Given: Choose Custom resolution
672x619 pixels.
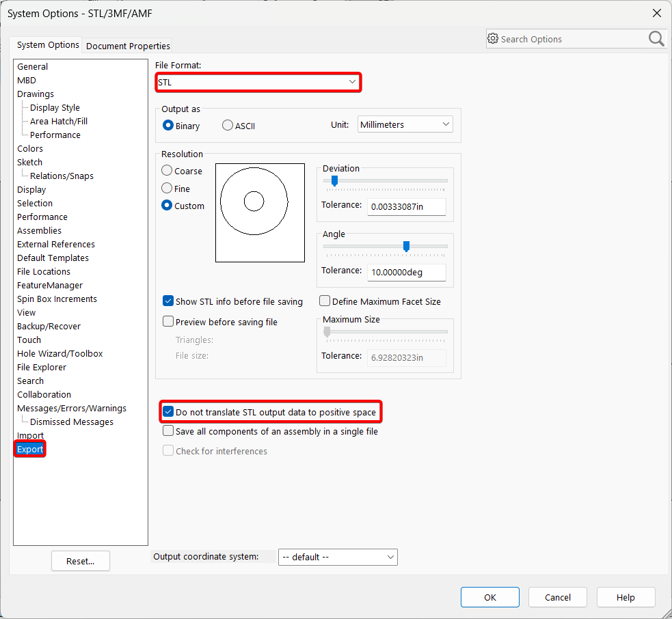Looking at the screenshot, I should pos(167,206).
